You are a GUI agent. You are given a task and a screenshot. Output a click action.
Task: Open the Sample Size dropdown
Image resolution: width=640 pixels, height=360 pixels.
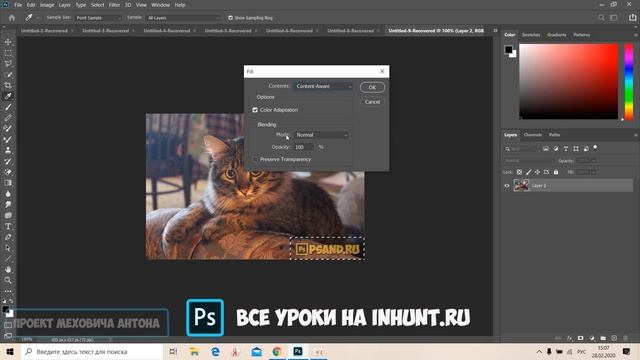[x=98, y=18]
